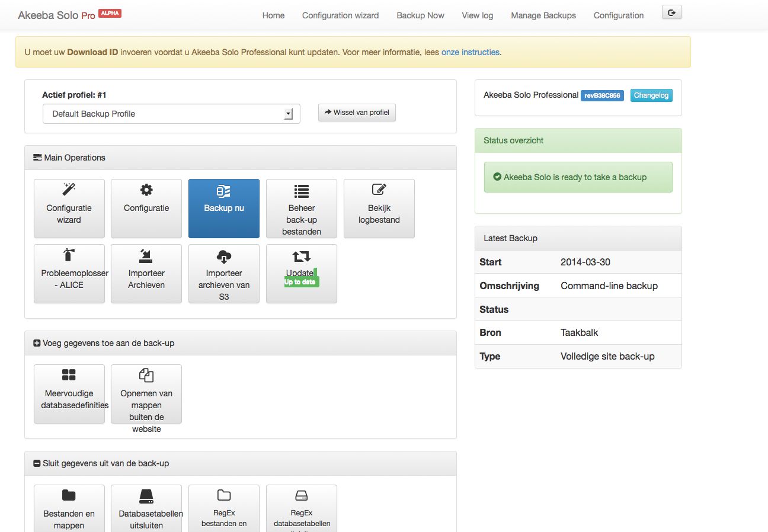Open the Changelog button
Image resolution: width=768 pixels, height=532 pixels.
click(x=651, y=95)
